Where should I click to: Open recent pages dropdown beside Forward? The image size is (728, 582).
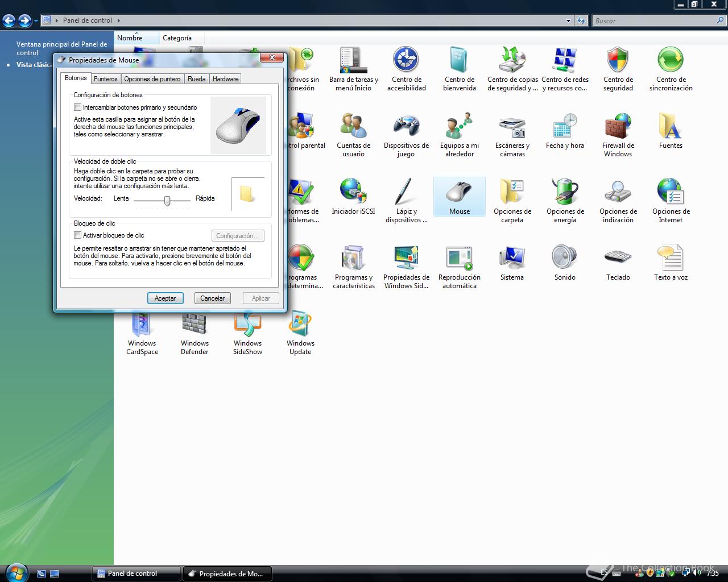tap(36, 21)
